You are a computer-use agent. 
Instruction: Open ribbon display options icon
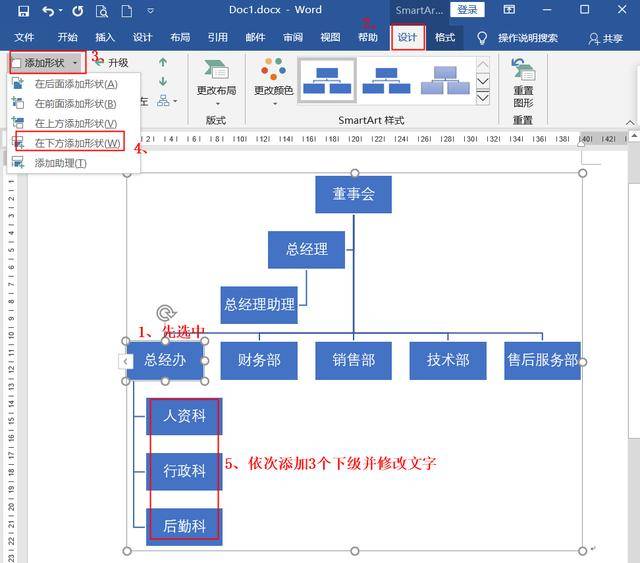[509, 9]
